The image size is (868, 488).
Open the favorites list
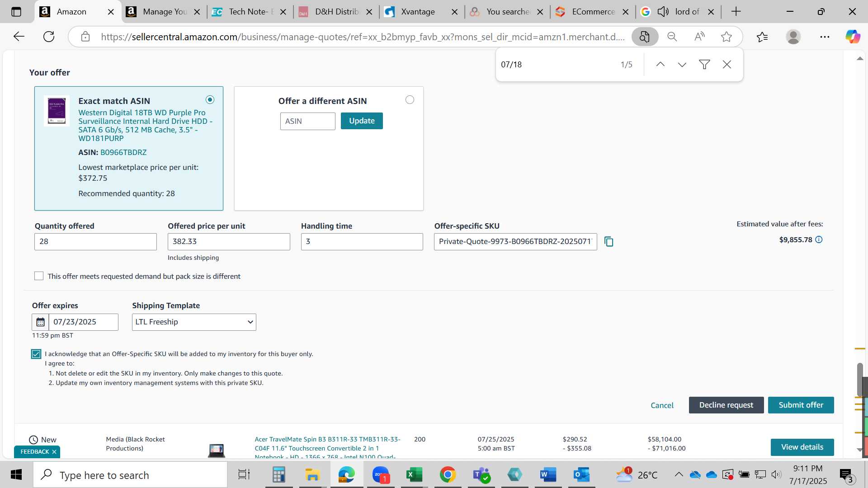(x=762, y=37)
